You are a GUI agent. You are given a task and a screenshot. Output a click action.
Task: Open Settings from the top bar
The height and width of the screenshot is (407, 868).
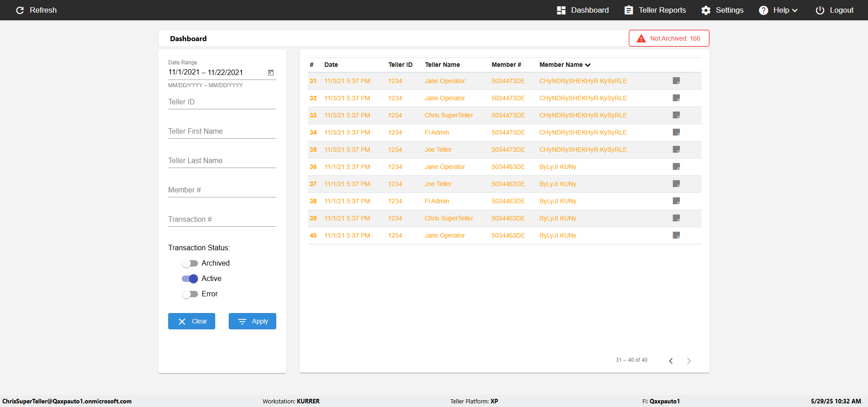pyautogui.click(x=722, y=10)
